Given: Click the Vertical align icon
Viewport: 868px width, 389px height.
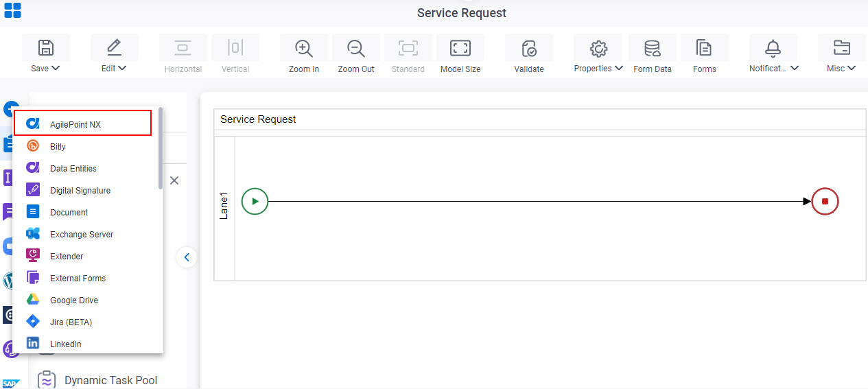Looking at the screenshot, I should tap(235, 47).
